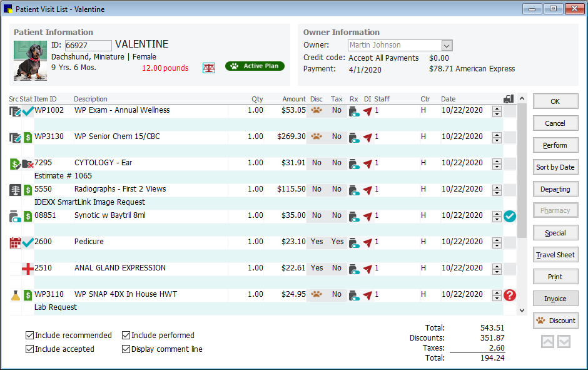Click the weight chart icon near 12.00 pounds
Screen dimensions: 588x370
(209, 66)
